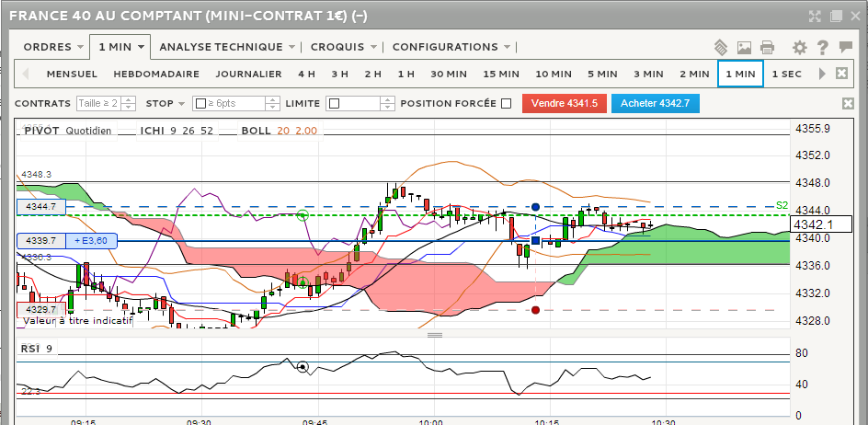The image size is (868, 425).
Task: Switch to 4 H timeframe
Action: coord(306,74)
